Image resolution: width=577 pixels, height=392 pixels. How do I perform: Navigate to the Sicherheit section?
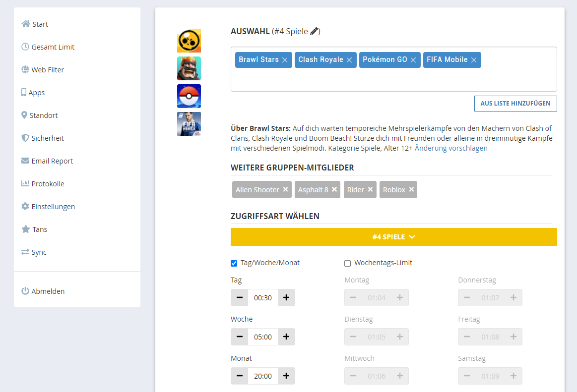coord(43,138)
